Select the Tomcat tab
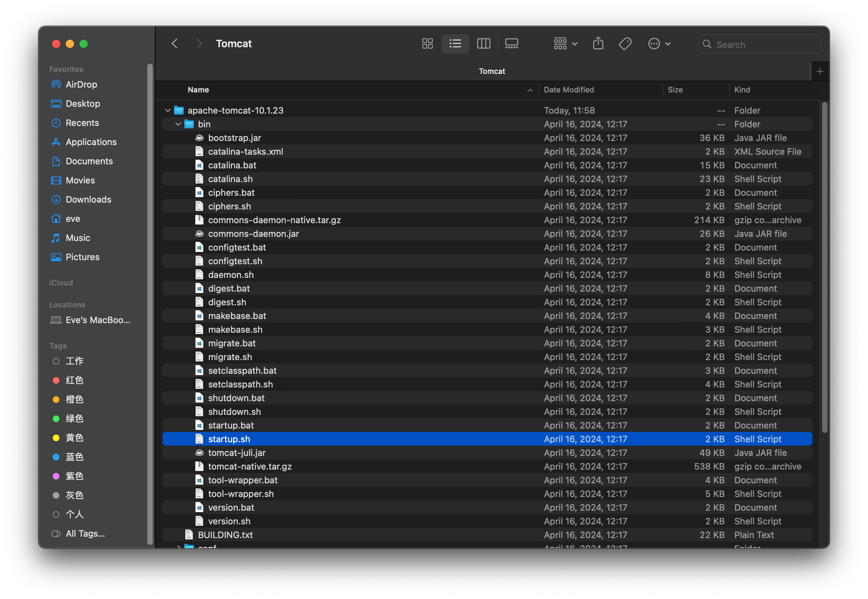The height and width of the screenshot is (599, 868). pos(492,71)
